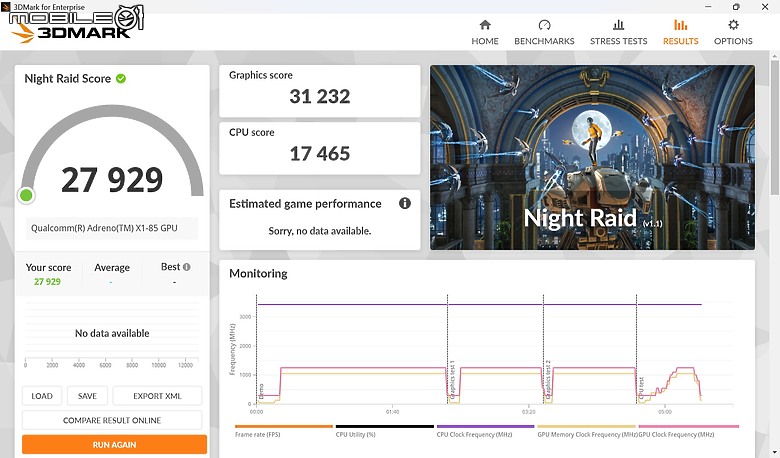Viewport: 780px width, 458px height.
Task: Click the vertical scrollbar on the right
Action: pyautogui.click(x=775, y=129)
